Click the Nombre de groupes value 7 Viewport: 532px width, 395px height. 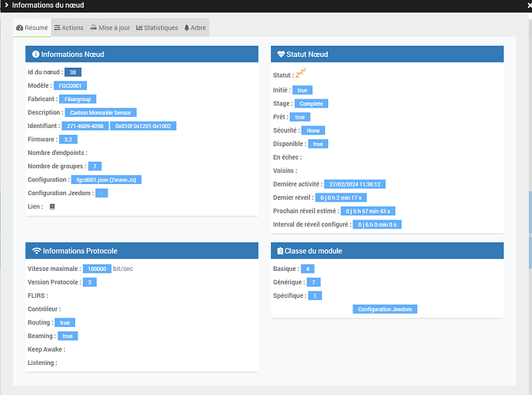point(95,167)
